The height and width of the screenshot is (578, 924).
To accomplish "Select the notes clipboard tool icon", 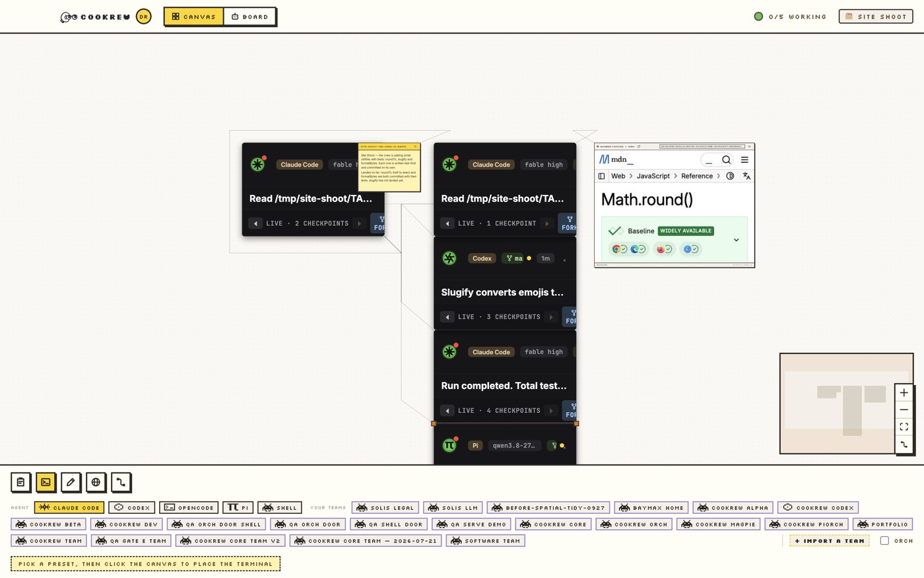I will click(20, 482).
